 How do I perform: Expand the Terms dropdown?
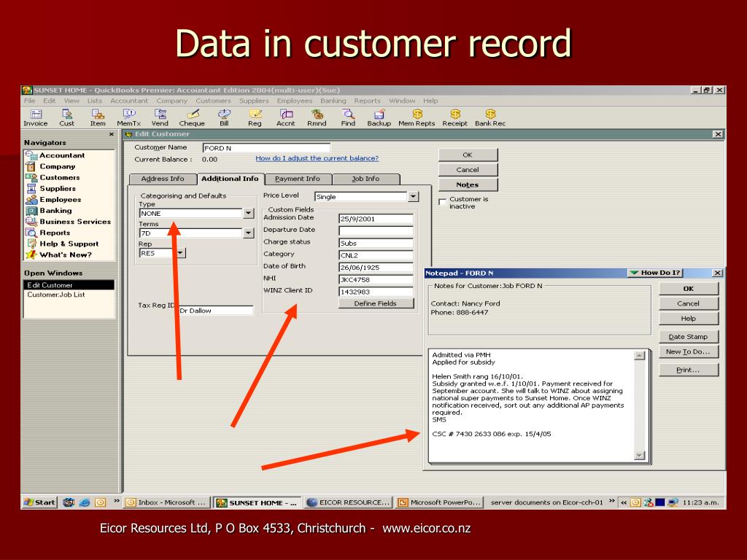pos(248,233)
